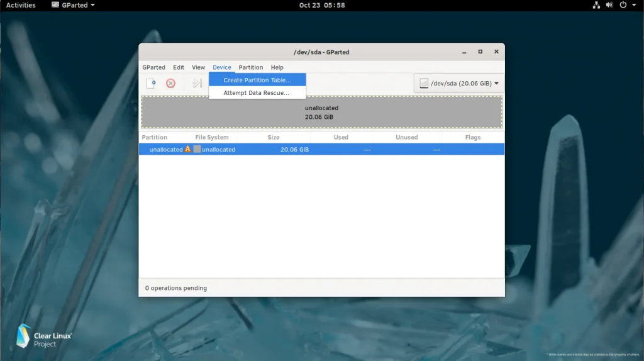This screenshot has width=644, height=361.
Task: Click the power icon in top bar
Action: (x=623, y=5)
